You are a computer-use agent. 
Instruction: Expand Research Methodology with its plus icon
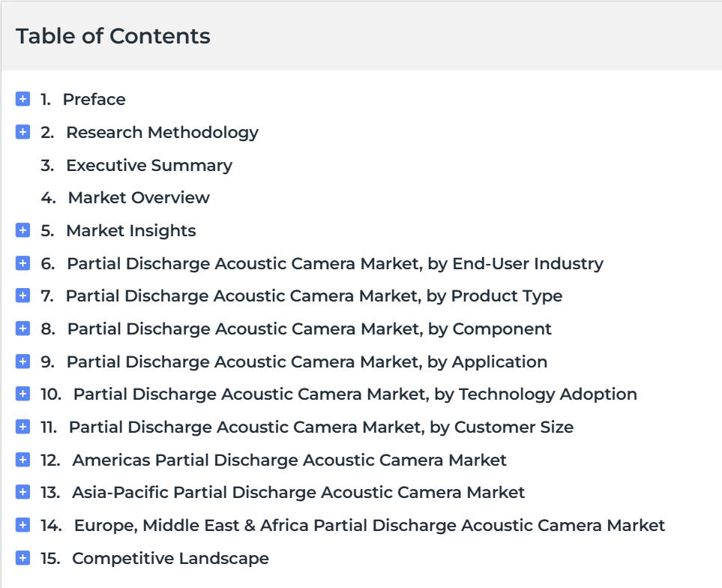point(22,132)
